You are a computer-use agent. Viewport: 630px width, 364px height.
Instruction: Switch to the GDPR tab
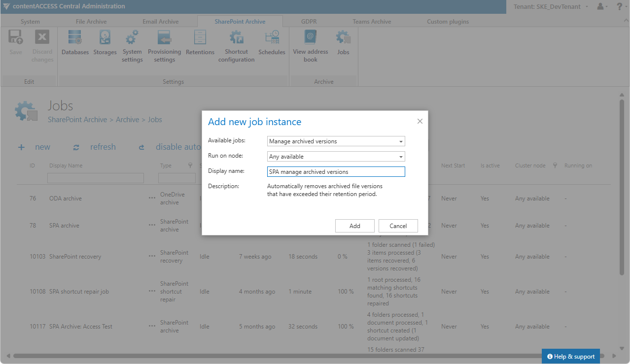tap(309, 22)
